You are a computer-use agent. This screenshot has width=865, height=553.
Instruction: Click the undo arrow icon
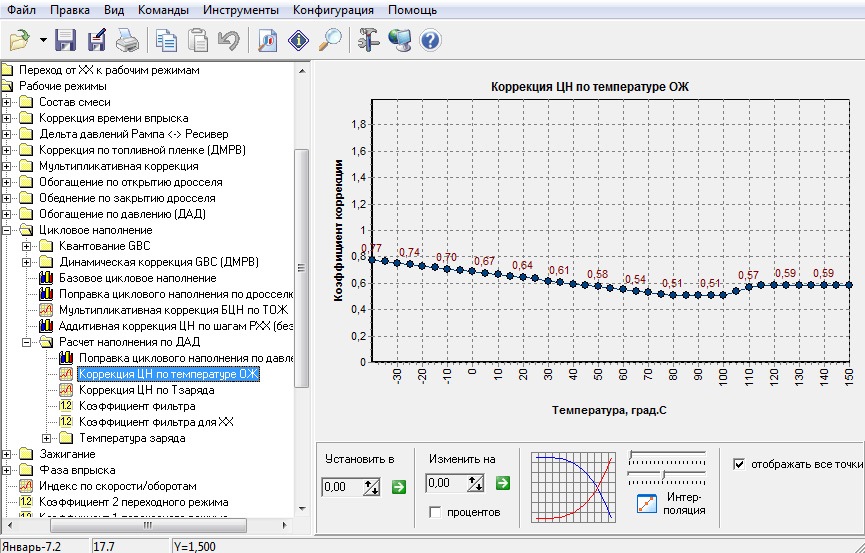[x=228, y=40]
